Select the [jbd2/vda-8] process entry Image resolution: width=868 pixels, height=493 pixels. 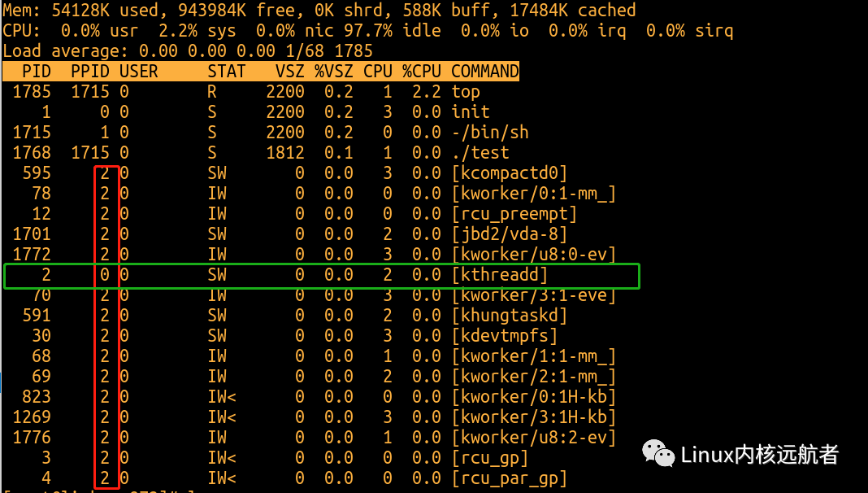coord(510,234)
